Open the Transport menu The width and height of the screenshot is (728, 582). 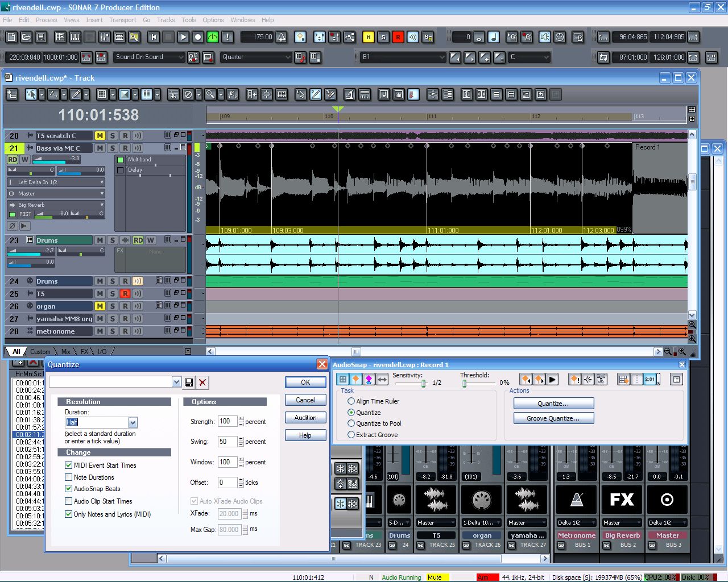click(x=123, y=20)
